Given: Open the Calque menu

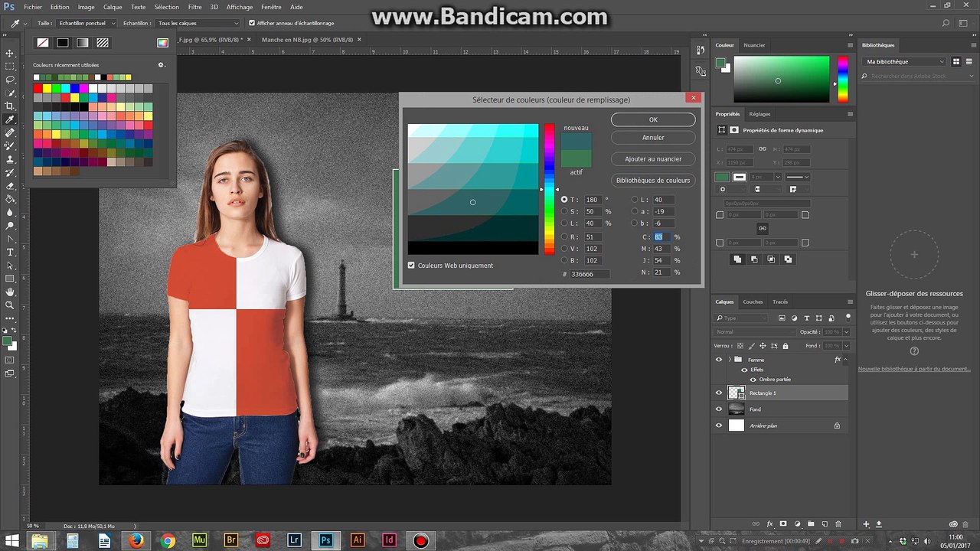Looking at the screenshot, I should pos(113,7).
